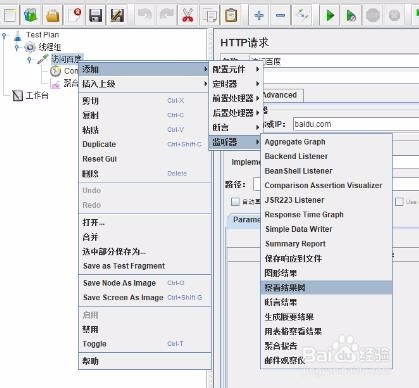Viewport: 419px width, 388px height.
Task: Open the Templates toolbar icon
Action: (x=31, y=15)
